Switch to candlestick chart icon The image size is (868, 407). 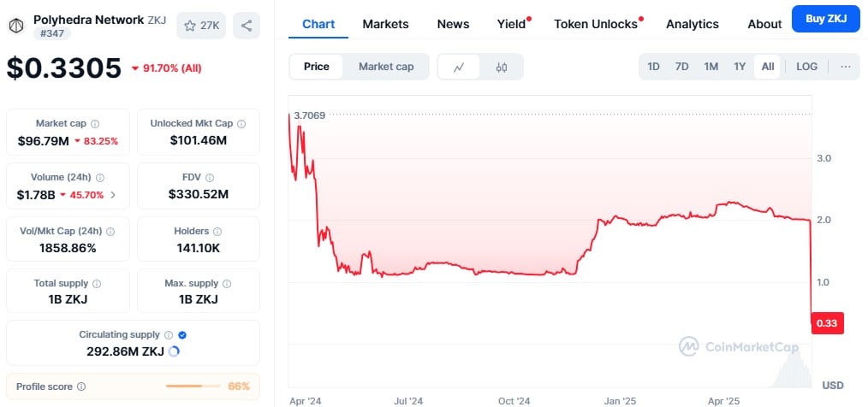502,67
